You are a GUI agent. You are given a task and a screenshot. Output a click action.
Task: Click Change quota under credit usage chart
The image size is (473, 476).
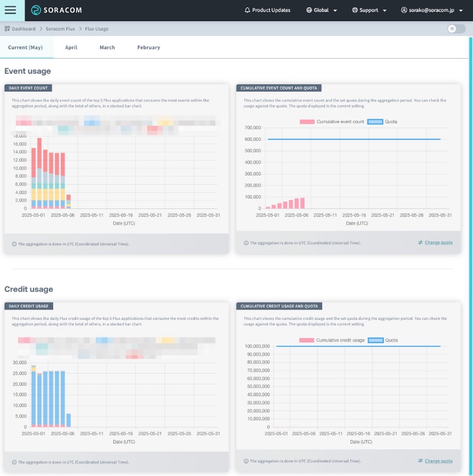[x=439, y=461]
